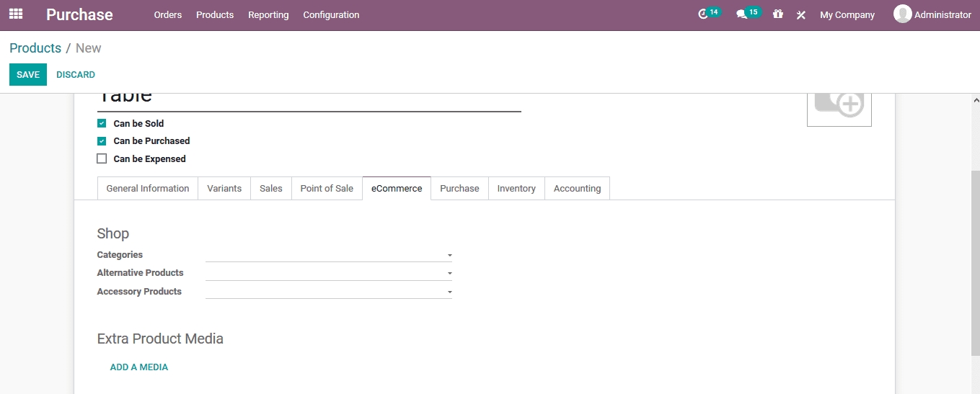Open the conversations chat bubble icon
Image resolution: width=980 pixels, height=394 pixels.
coord(741,14)
